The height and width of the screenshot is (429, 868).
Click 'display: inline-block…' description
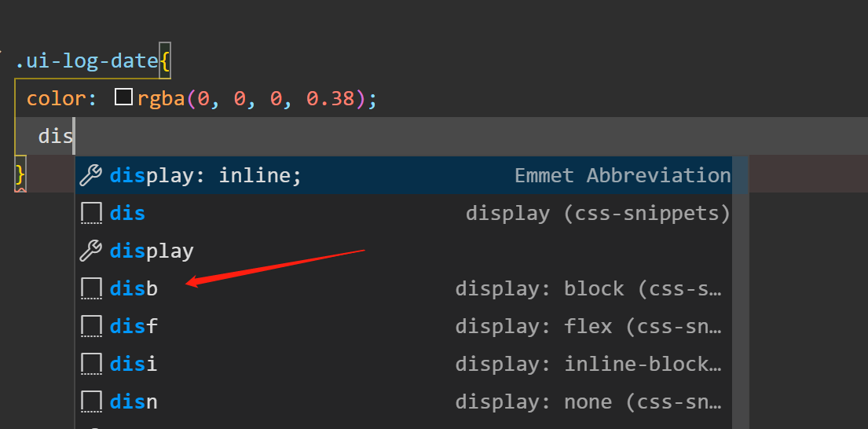coord(589,364)
